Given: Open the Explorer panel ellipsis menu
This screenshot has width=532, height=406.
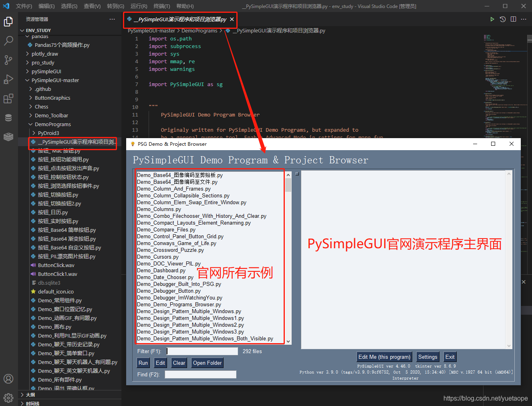Looking at the screenshot, I should (x=112, y=19).
